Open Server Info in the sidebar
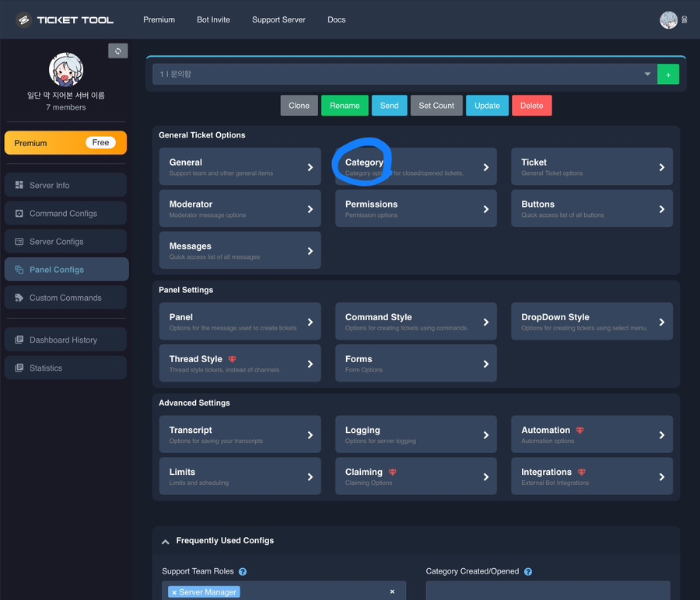This screenshot has height=600, width=700. coord(65,185)
